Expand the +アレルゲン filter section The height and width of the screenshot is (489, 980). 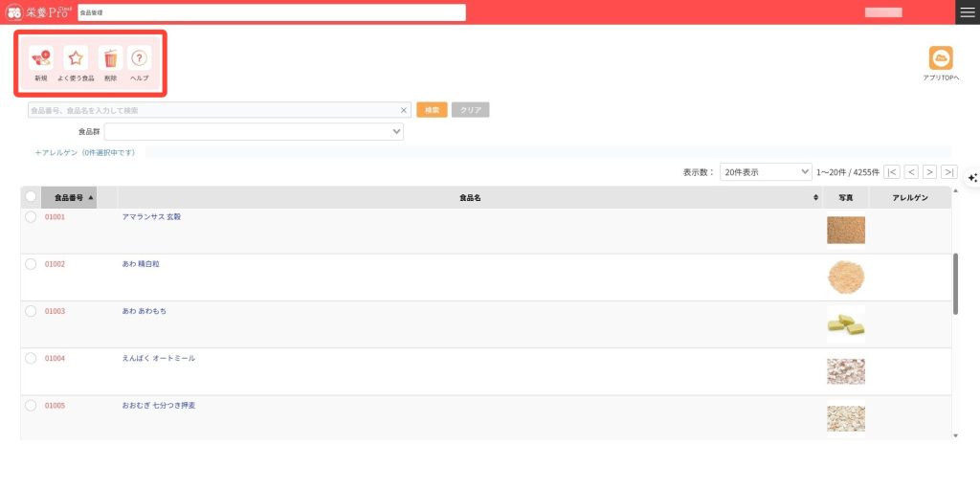tap(85, 153)
